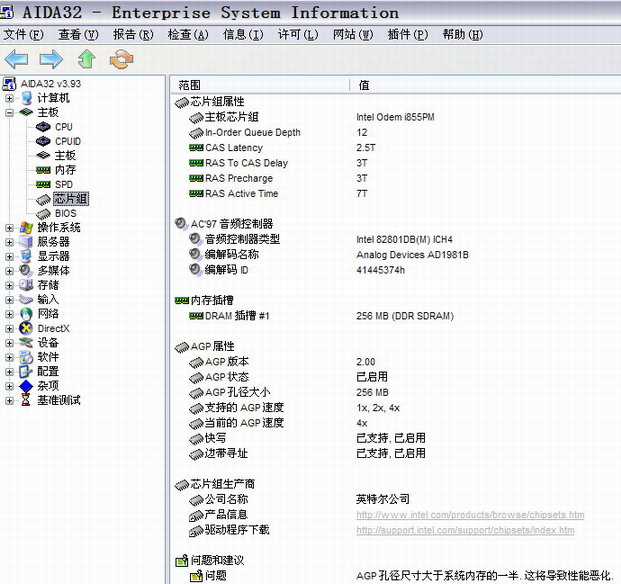
Task: Open the Intel driver download support link
Action: click(465, 530)
